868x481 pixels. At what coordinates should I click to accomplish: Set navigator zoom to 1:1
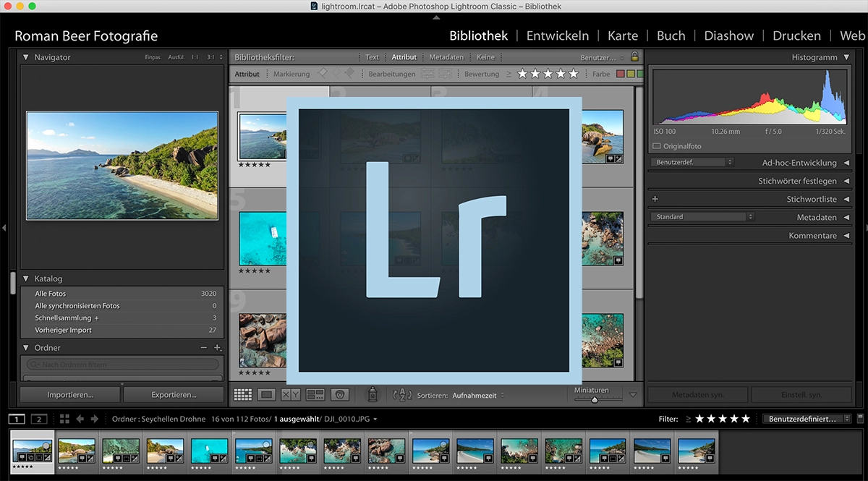(195, 57)
